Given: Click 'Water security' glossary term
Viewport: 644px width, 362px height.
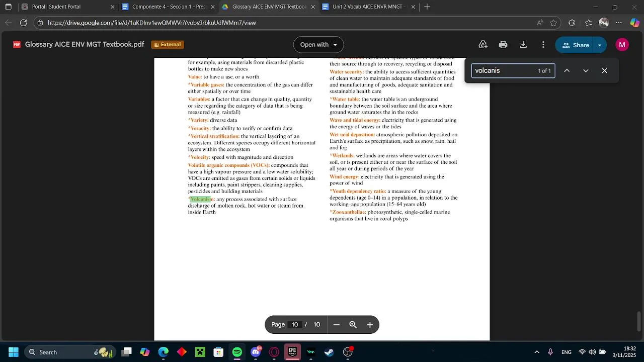Looking at the screenshot, I should [347, 72].
